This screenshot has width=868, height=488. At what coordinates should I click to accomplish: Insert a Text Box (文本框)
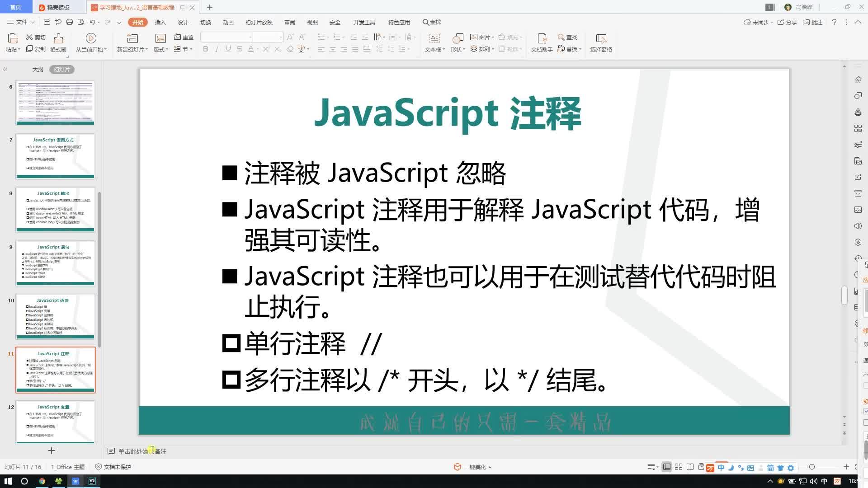point(434,43)
